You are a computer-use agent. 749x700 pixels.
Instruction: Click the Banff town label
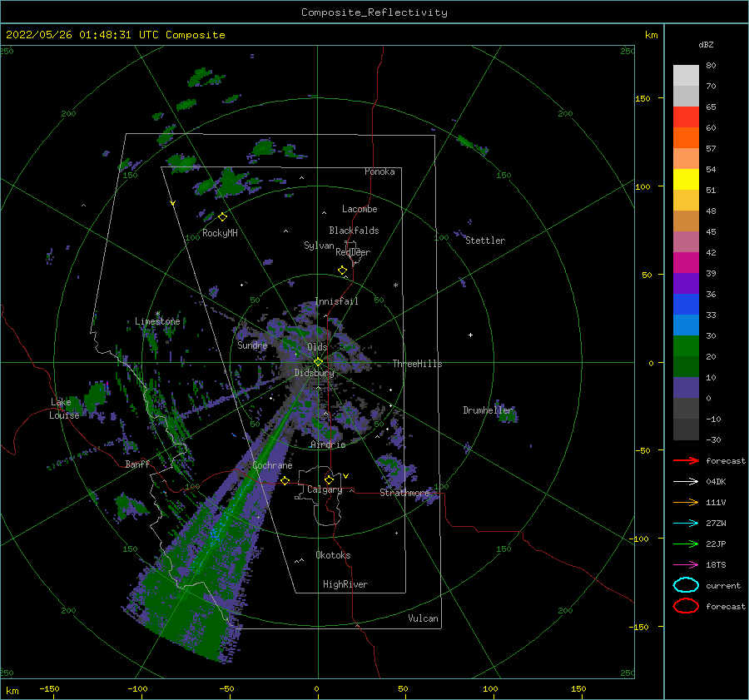tap(137, 464)
